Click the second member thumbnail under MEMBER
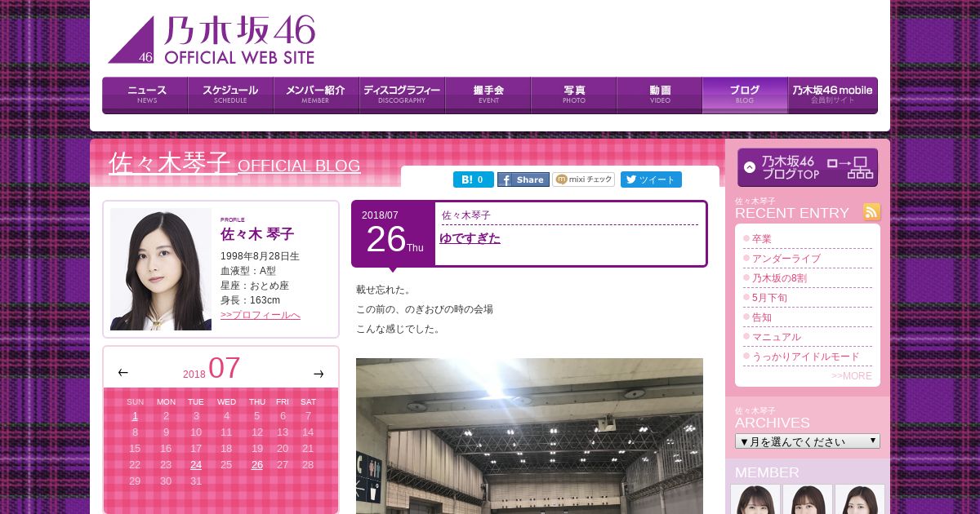This screenshot has width=980, height=514. [808, 499]
